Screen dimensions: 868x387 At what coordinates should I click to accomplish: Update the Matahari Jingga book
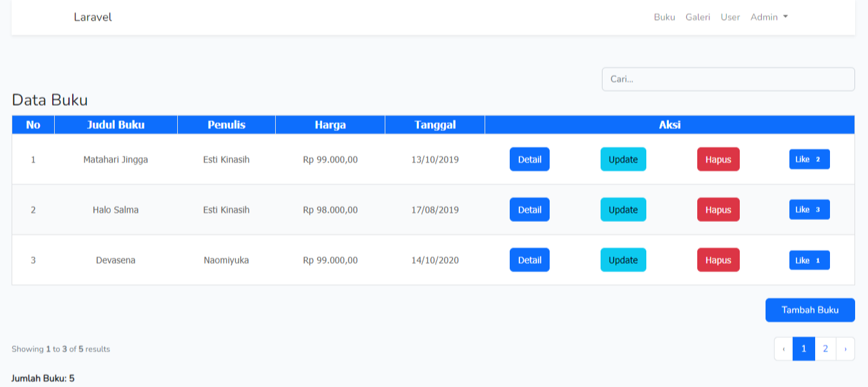pos(623,159)
